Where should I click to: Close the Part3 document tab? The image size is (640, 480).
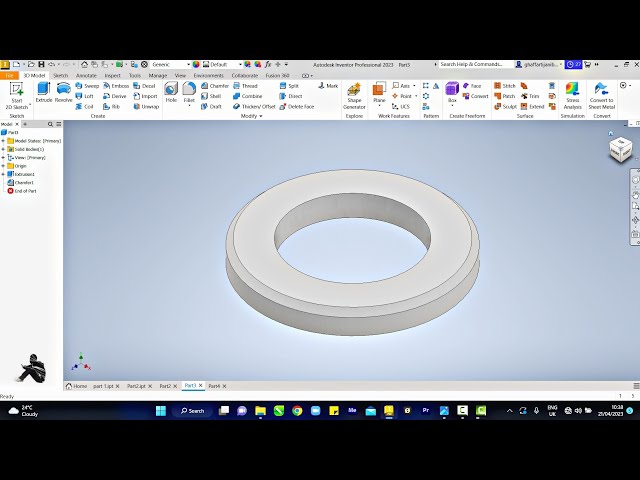click(200, 385)
